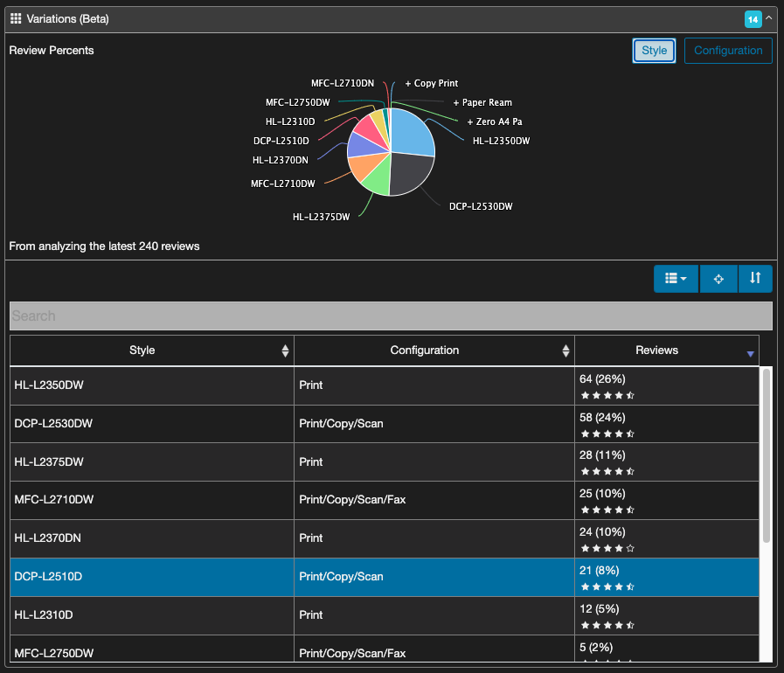The image size is (784, 673).
Task: Click the yellow HL-L2310D pie slice
Action: pyautogui.click(x=380, y=123)
